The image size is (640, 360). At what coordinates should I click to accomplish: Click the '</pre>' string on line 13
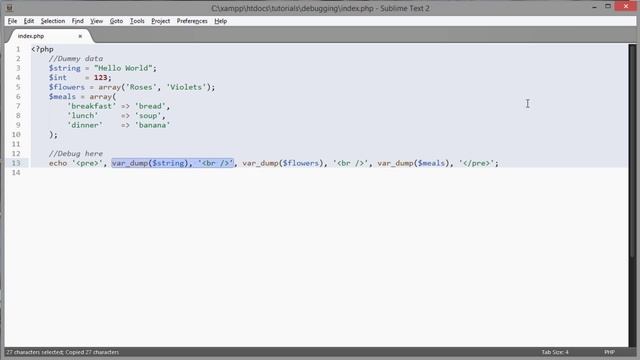pos(476,163)
